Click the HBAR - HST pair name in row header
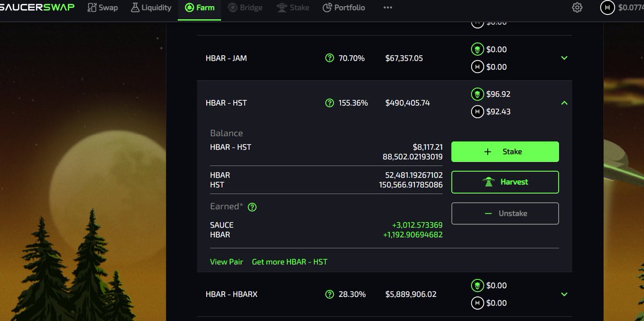The height and width of the screenshot is (321, 644). [x=226, y=103]
